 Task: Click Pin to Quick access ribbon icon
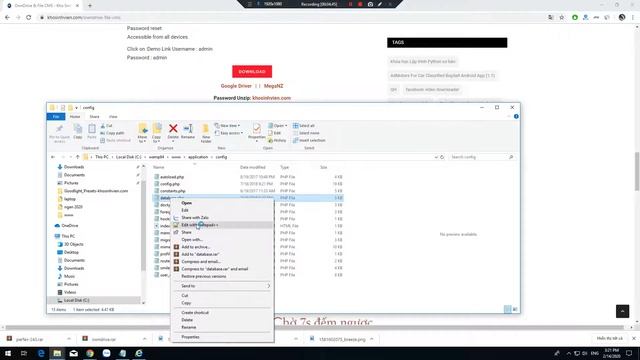click(x=59, y=133)
